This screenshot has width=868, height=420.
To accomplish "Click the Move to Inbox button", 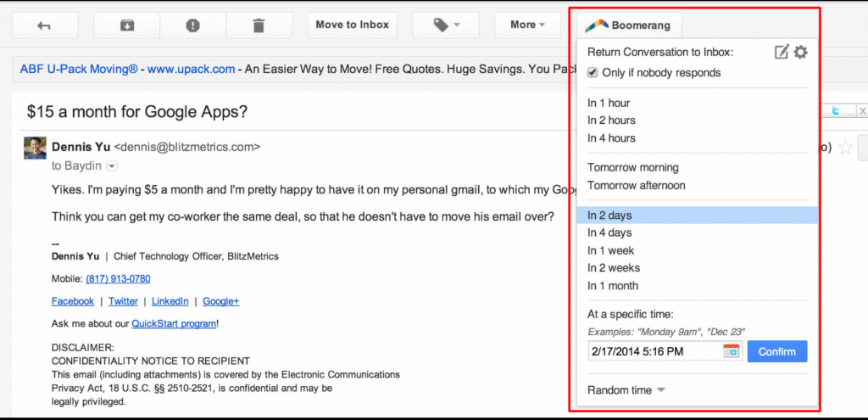I will [x=352, y=25].
